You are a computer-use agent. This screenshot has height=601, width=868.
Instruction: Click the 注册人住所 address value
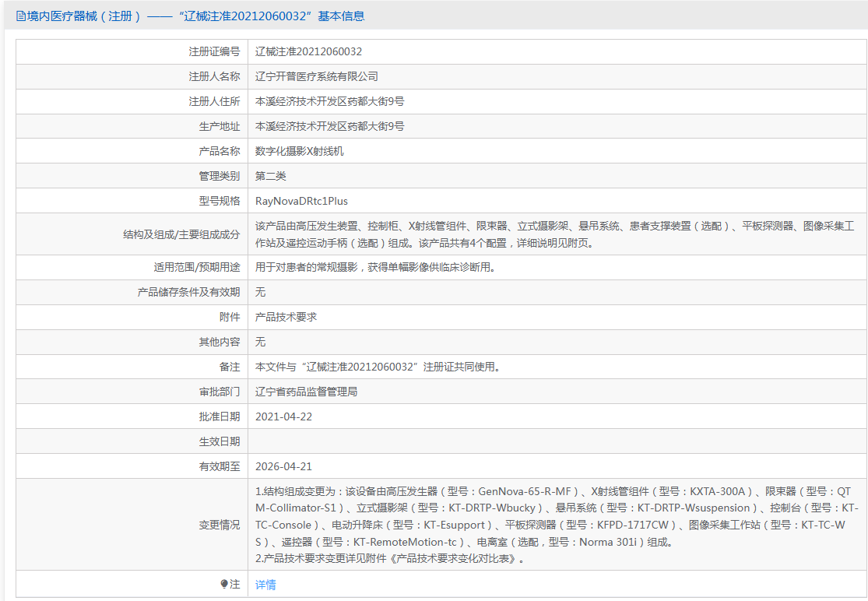coord(329,101)
